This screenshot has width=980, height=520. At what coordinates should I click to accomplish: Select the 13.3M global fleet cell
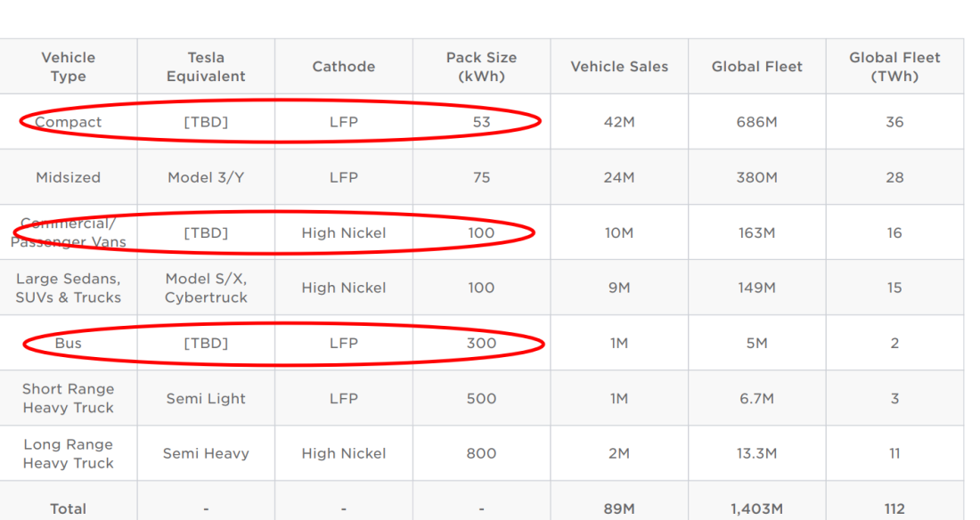pos(757,454)
